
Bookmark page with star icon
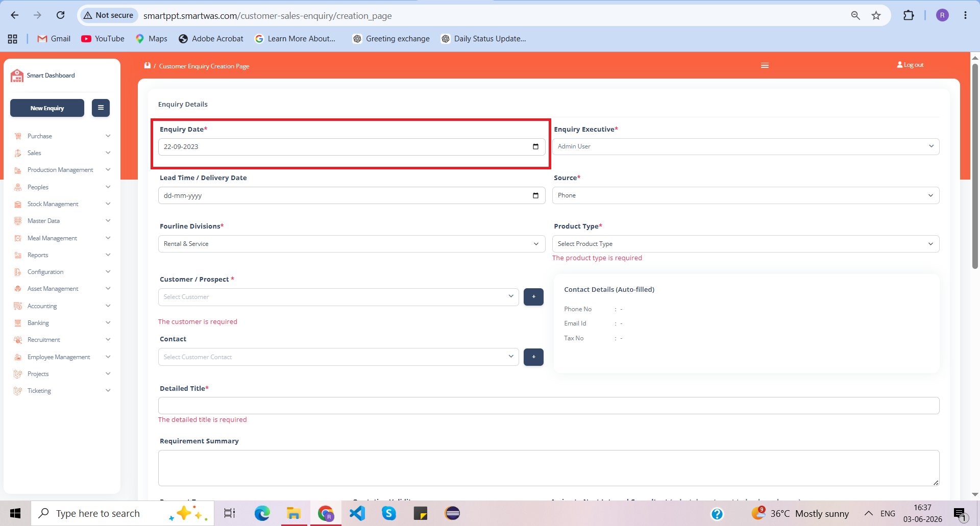coord(876,15)
